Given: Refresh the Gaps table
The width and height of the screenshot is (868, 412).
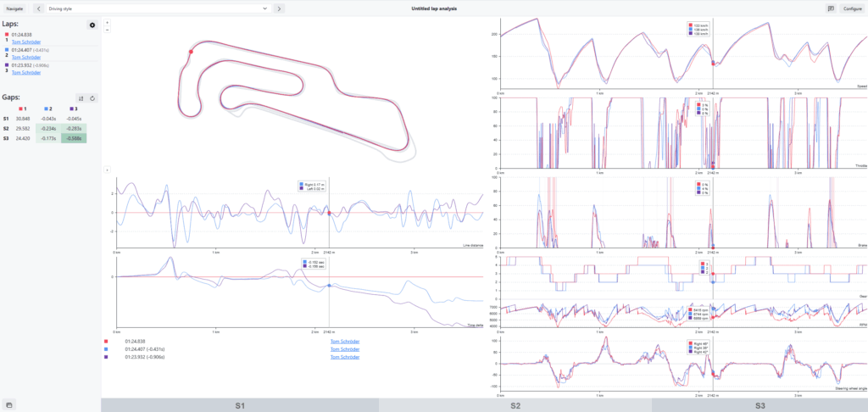Looking at the screenshot, I should coord(92,98).
